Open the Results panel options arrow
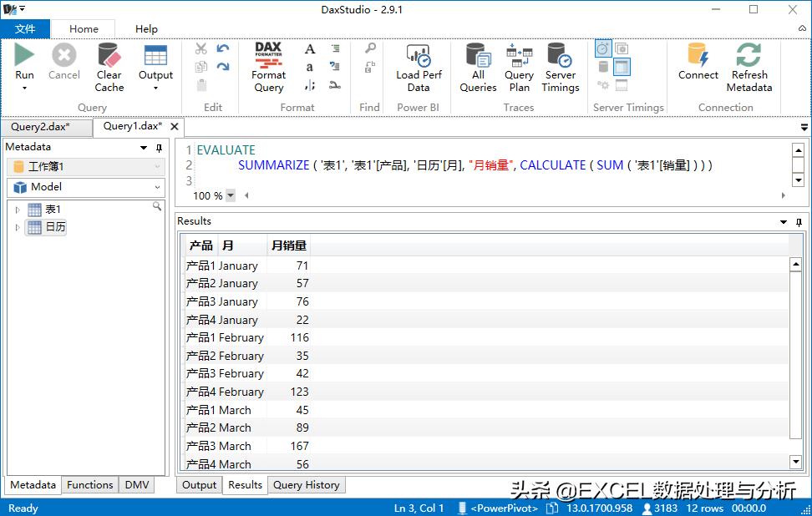This screenshot has width=812, height=516. click(x=784, y=222)
